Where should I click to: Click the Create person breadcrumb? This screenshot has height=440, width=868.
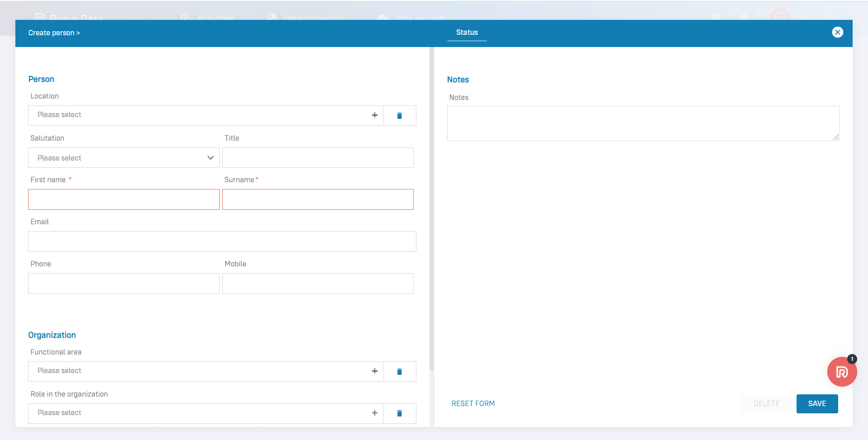pos(54,33)
